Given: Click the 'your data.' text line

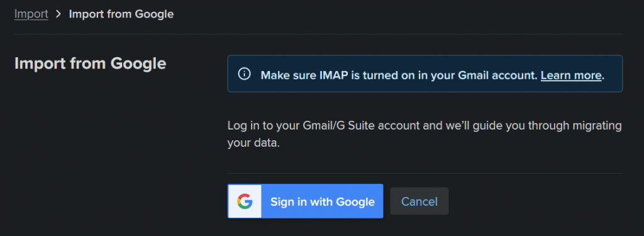Looking at the screenshot, I should pyautogui.click(x=253, y=143).
